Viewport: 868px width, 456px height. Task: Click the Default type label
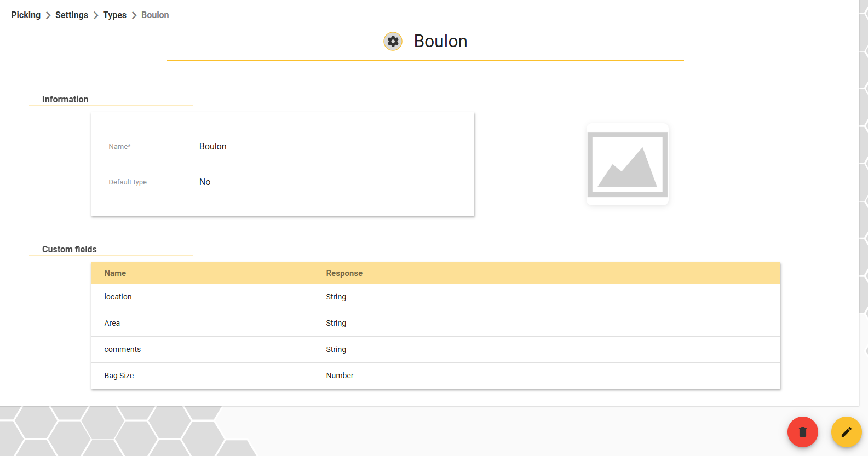128,182
